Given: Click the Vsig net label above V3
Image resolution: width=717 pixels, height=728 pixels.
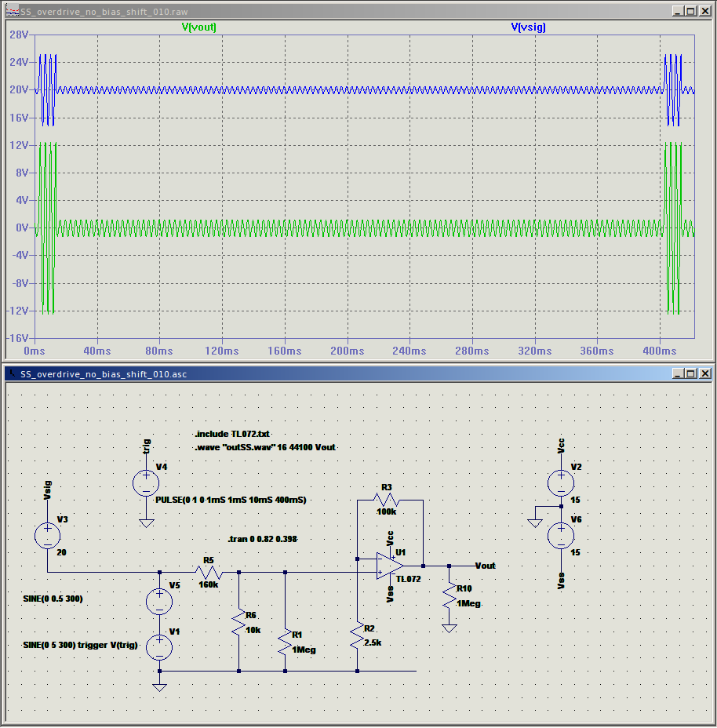Looking at the screenshot, I should point(47,490).
